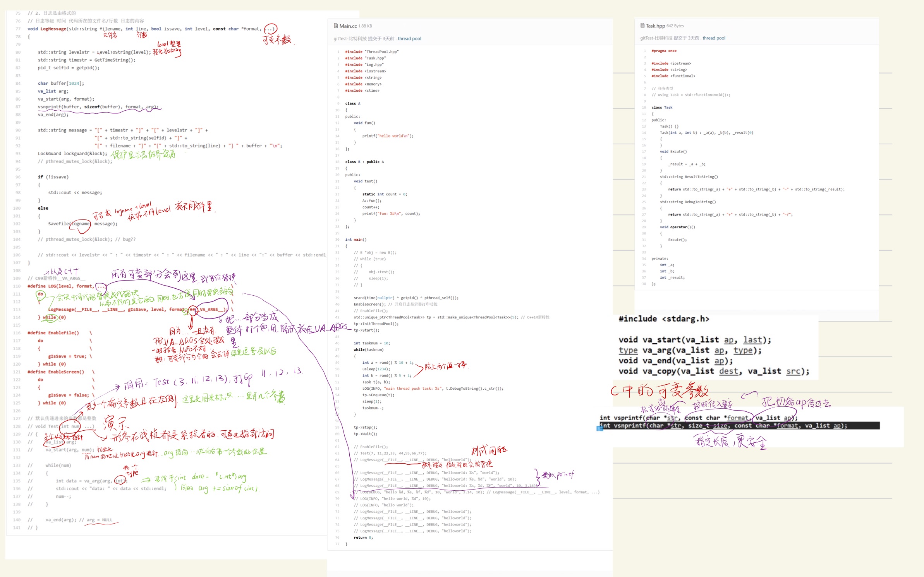Click line number 110 beside #define LOG
The width and height of the screenshot is (924, 577).
(17, 286)
